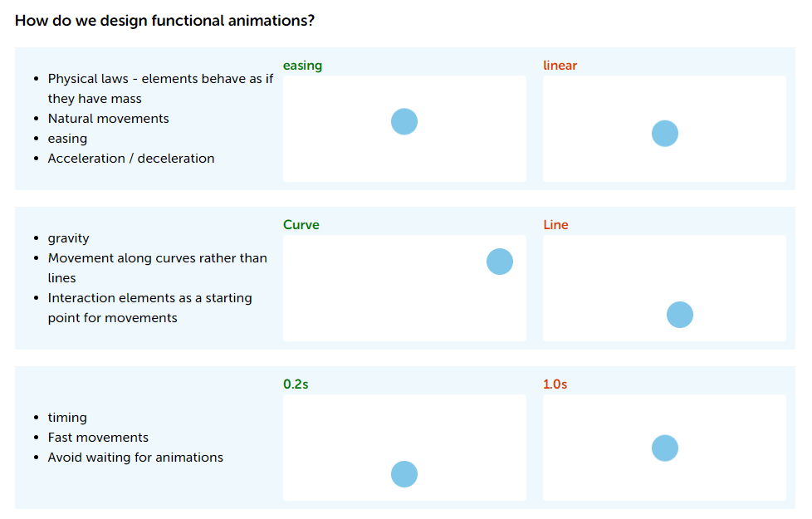
Task: Click the blue circle in 1.0s demo
Action: tap(664, 448)
